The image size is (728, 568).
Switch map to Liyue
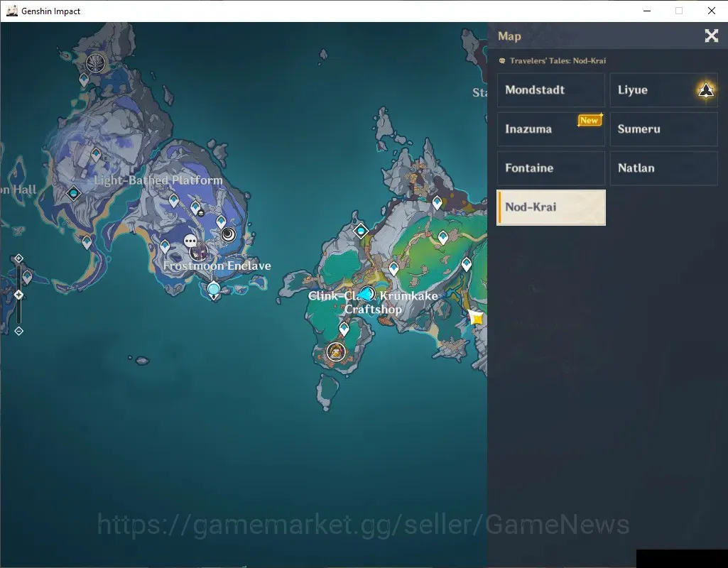[663, 90]
